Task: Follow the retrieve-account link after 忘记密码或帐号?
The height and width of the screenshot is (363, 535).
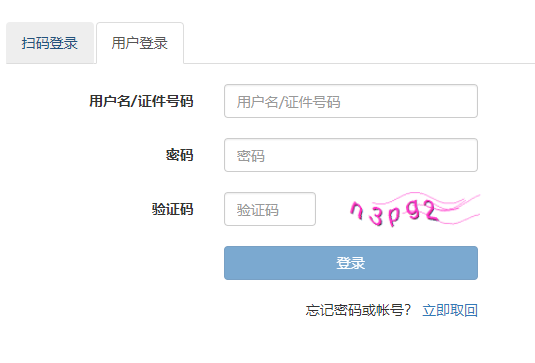Action: pyautogui.click(x=450, y=310)
